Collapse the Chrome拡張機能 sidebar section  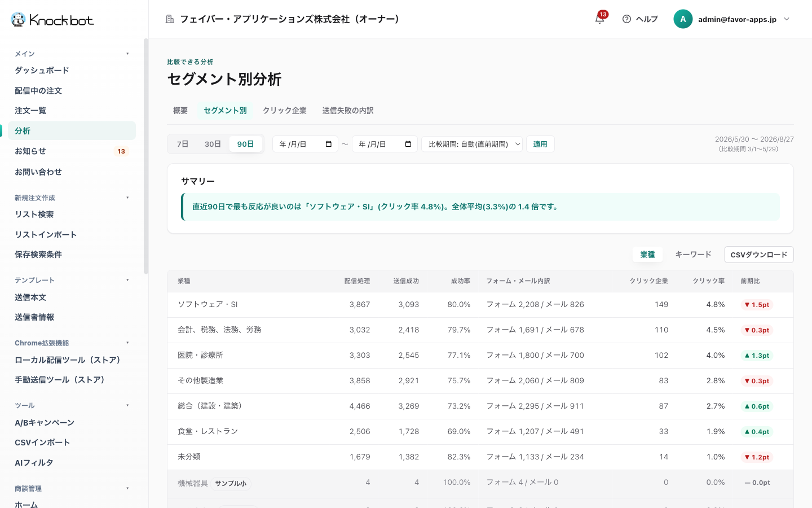coord(127,343)
